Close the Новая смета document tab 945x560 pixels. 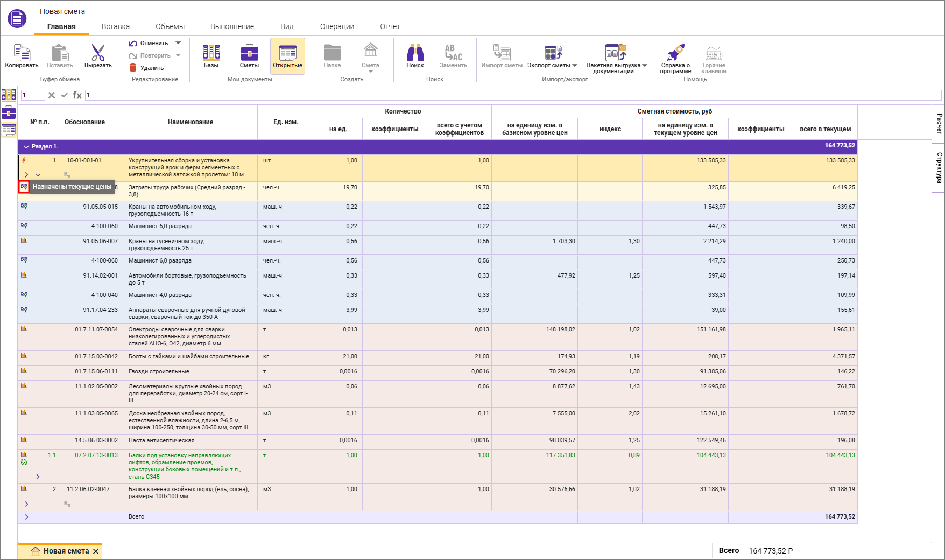pos(96,551)
